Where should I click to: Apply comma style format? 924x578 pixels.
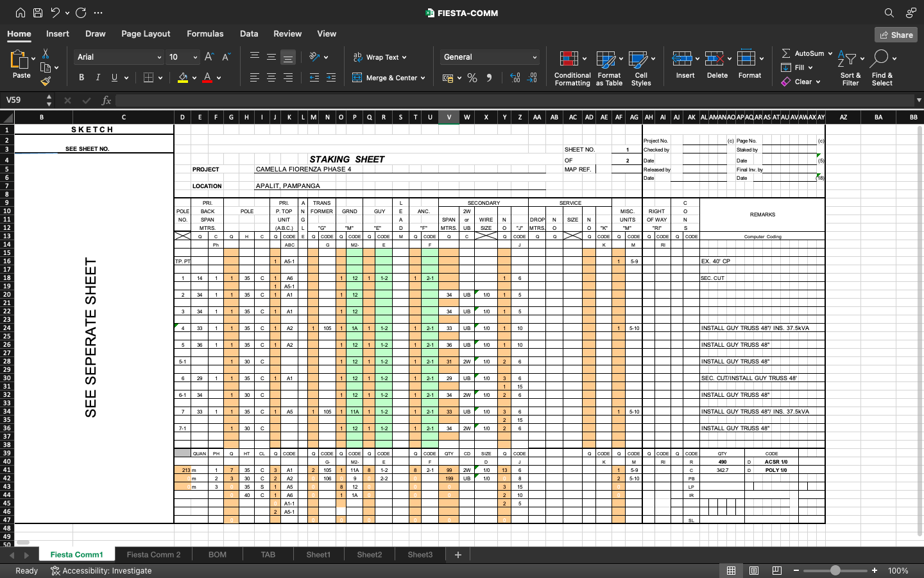(x=489, y=78)
